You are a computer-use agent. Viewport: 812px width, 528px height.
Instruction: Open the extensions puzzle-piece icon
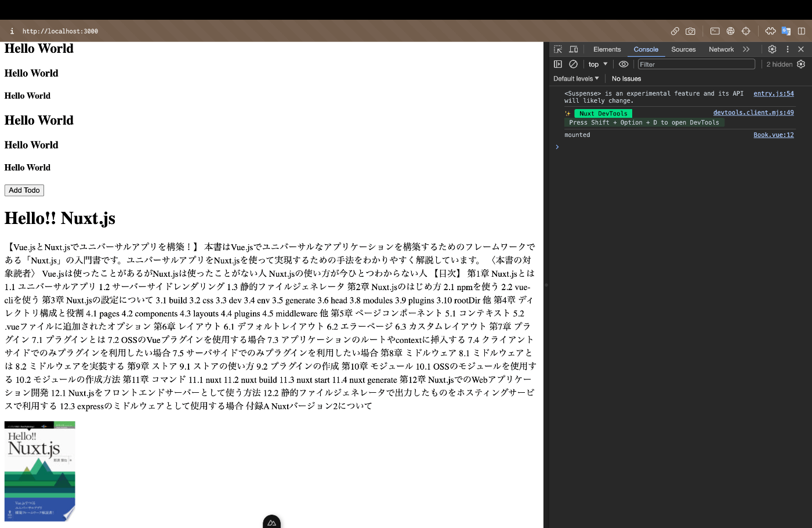770,31
